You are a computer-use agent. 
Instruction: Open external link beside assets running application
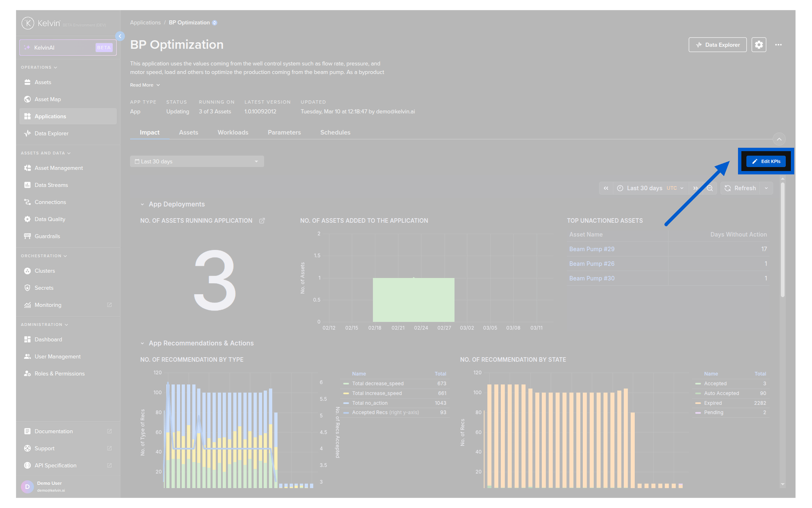point(262,221)
